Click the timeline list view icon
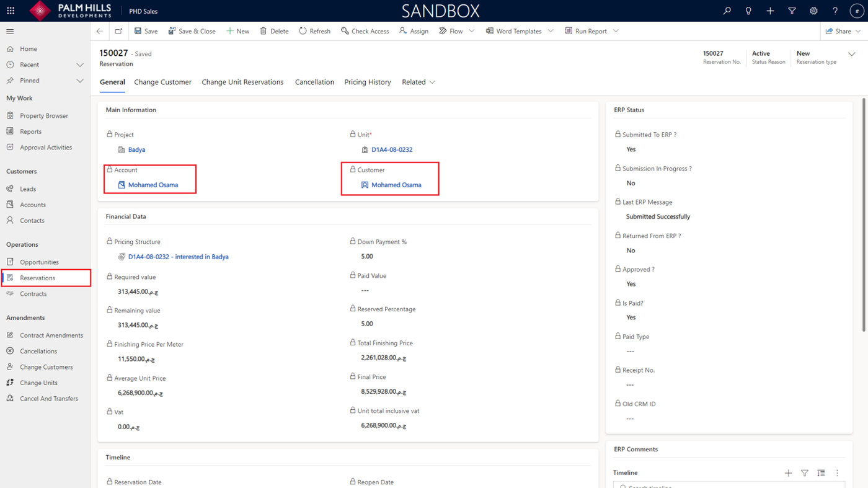Screen dimensions: 868x488 (x=821, y=473)
